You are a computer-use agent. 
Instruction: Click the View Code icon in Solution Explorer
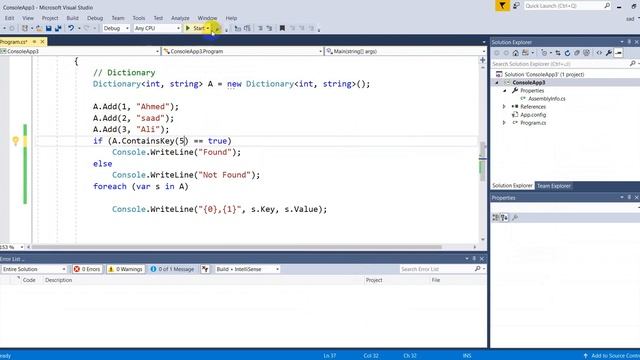[599, 53]
